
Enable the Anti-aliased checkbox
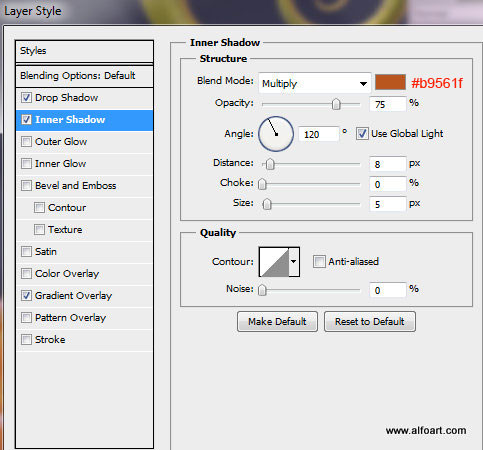(319, 262)
